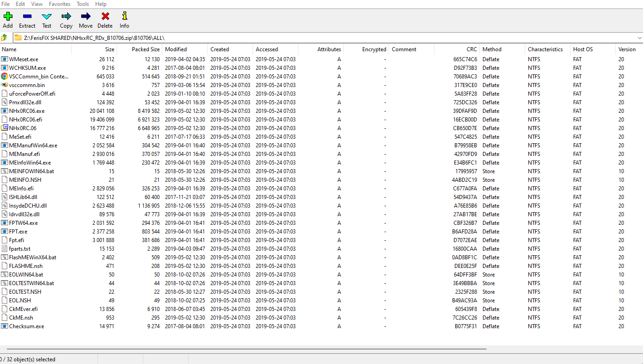Viewport: 643px width, 364px height.
Task: Select the Checksum.exe file icon
Action: point(5,326)
